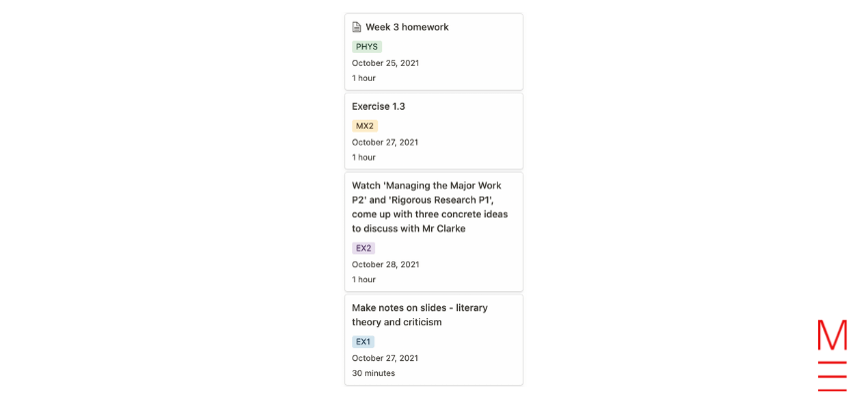Open Make notes on slides task title
868x399 pixels.
pyautogui.click(x=420, y=315)
